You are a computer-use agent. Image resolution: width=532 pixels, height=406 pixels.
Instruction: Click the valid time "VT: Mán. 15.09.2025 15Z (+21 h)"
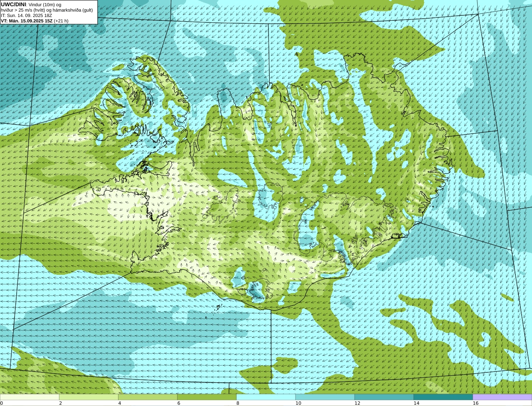(x=35, y=21)
